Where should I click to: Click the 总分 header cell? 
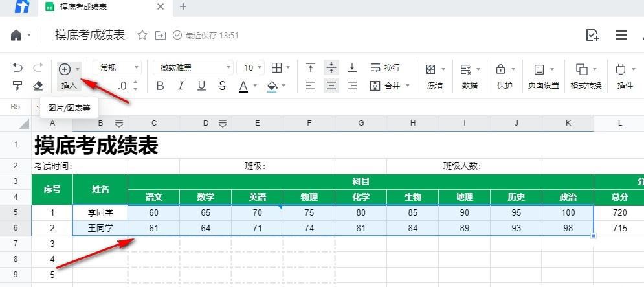[x=619, y=198]
